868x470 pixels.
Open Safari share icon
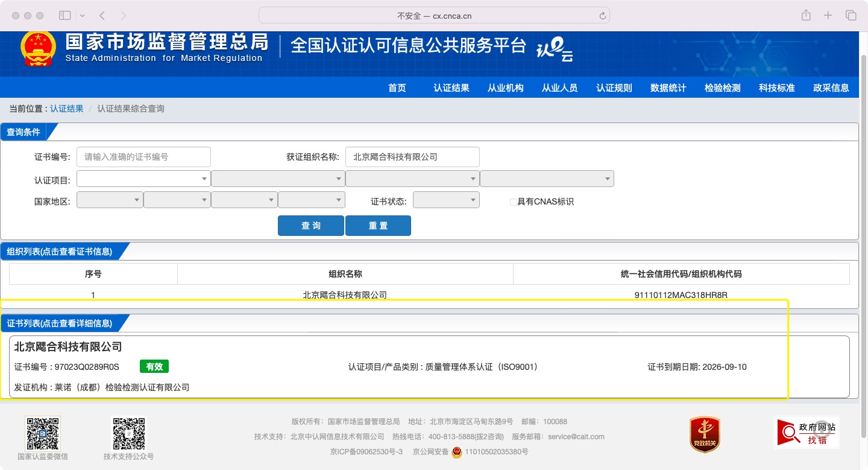(x=806, y=15)
